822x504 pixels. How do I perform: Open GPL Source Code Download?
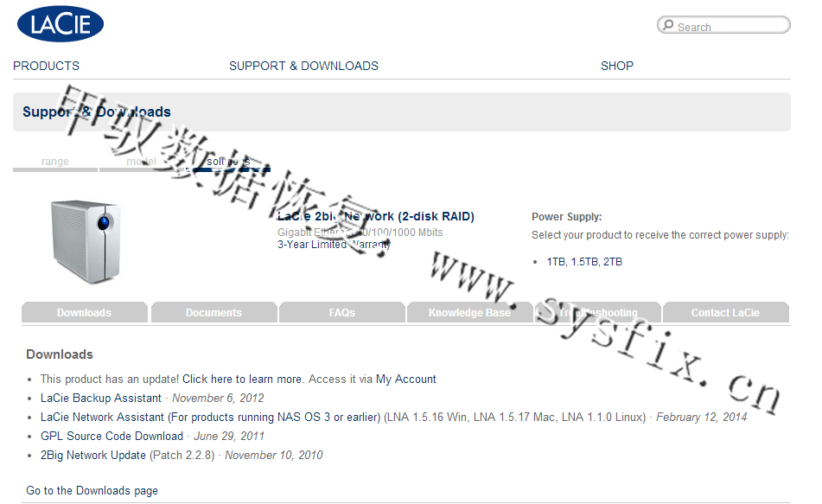pyautogui.click(x=112, y=437)
